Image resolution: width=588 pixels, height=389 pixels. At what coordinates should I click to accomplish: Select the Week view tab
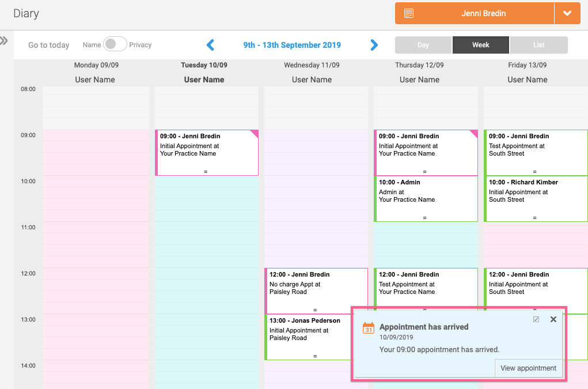(x=481, y=45)
